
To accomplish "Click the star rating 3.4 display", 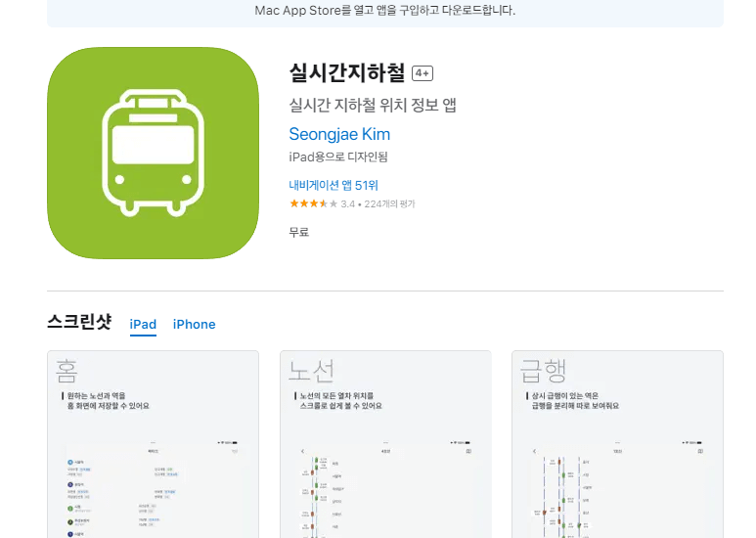I will (x=322, y=203).
